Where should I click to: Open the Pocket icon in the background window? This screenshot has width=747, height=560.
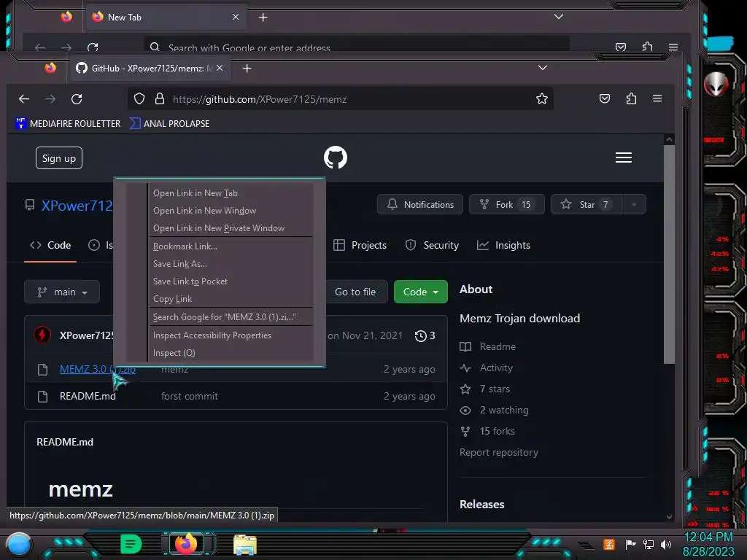click(620, 47)
